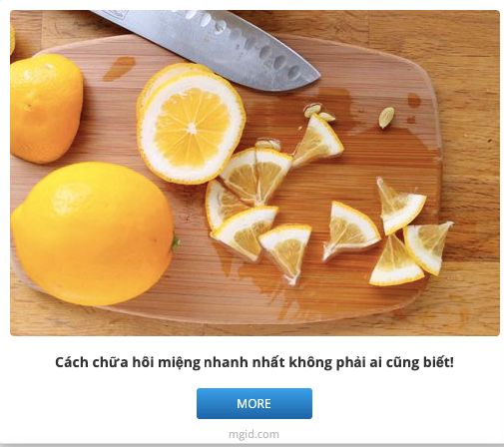Image resolution: width=504 pixels, height=447 pixels.
Task: Click the sliced lemon ad thumbnail
Action: 254,173
